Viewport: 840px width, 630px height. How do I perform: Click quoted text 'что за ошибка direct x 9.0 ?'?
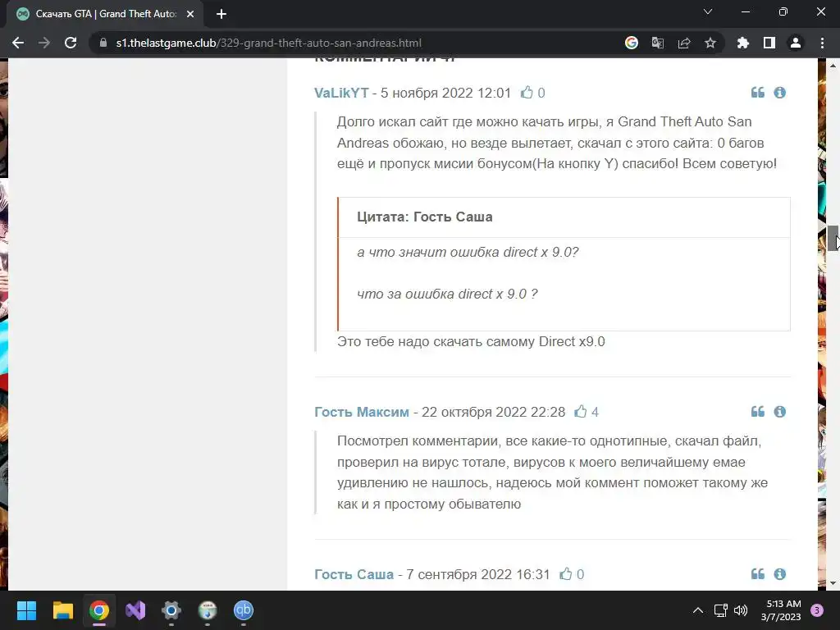[x=447, y=294]
